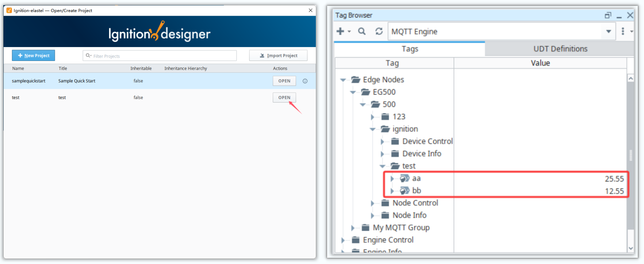Open the Tag Browser search icon
The width and height of the screenshot is (644, 264).
(x=361, y=31)
